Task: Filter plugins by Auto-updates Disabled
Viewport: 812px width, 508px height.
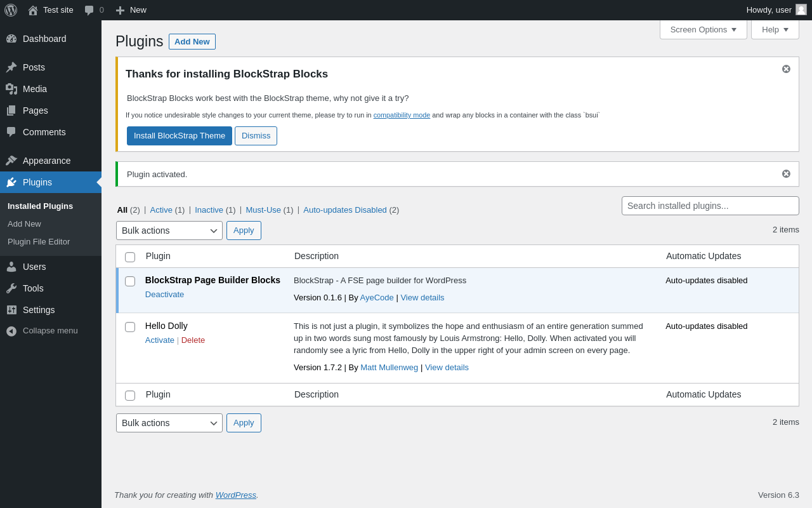Action: pyautogui.click(x=345, y=210)
